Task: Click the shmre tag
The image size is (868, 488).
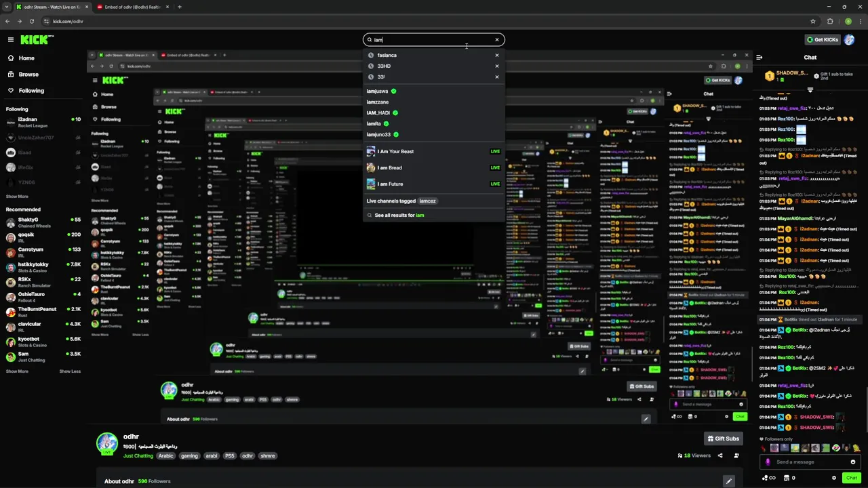Action: (268, 456)
